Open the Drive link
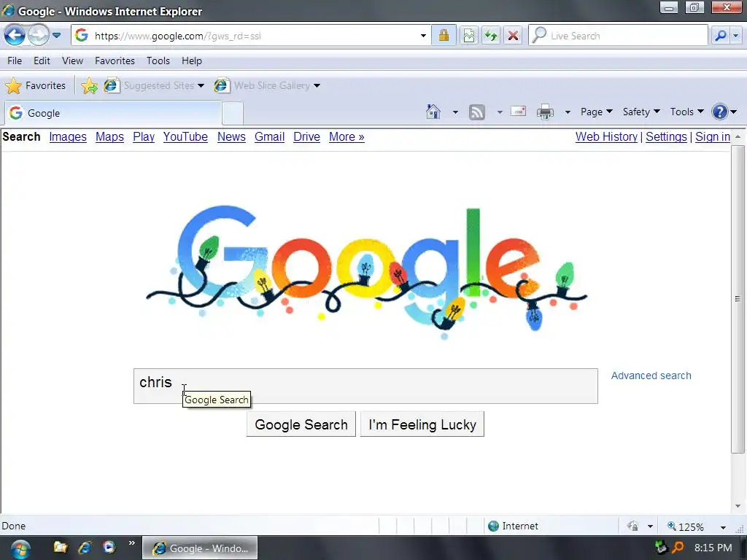747x560 pixels. (306, 136)
